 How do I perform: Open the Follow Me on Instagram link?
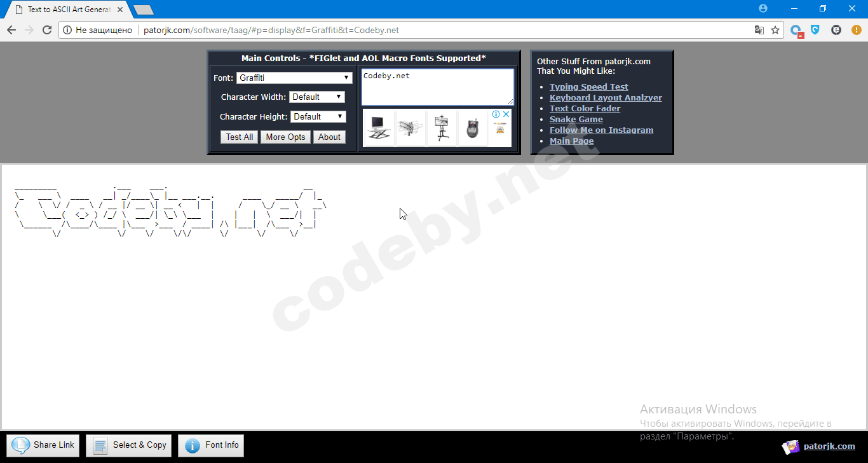tap(601, 130)
